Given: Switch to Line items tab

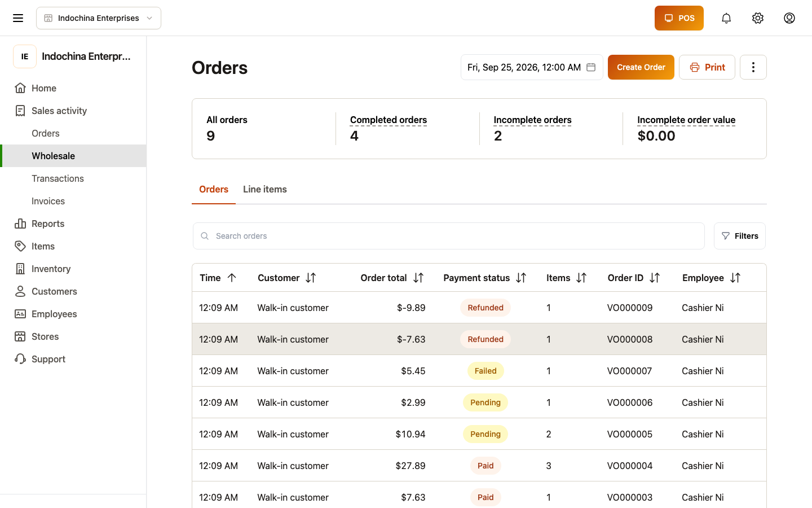Looking at the screenshot, I should (265, 189).
